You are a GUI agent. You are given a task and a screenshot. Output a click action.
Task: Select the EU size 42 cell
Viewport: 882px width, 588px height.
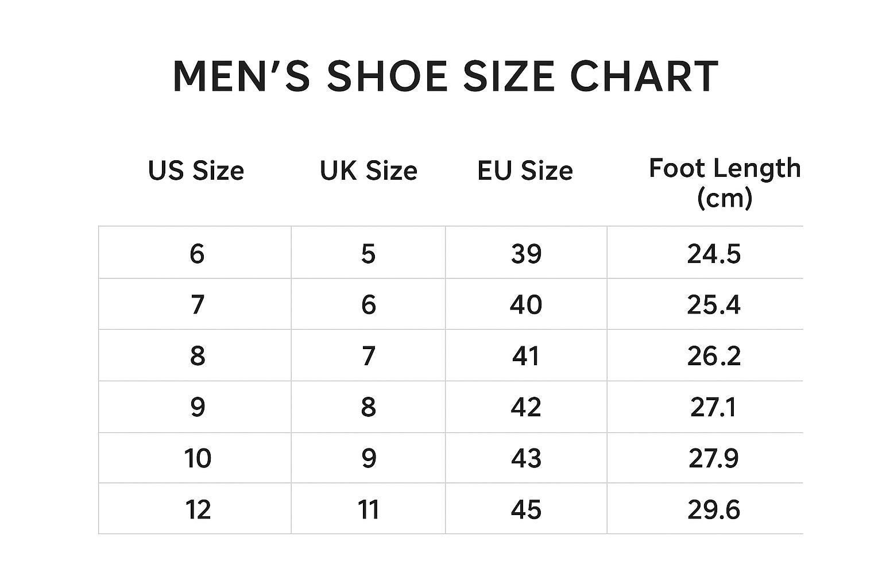click(x=526, y=407)
